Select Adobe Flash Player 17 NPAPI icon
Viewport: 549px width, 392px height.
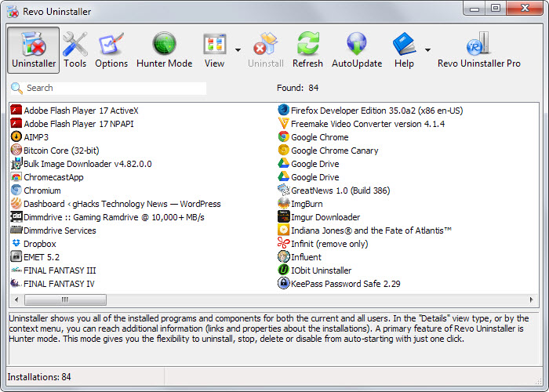click(x=16, y=124)
